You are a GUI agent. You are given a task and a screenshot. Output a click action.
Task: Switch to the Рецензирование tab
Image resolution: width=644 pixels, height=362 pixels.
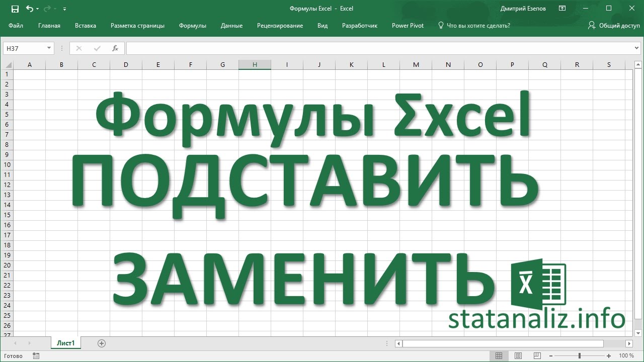[x=280, y=26]
